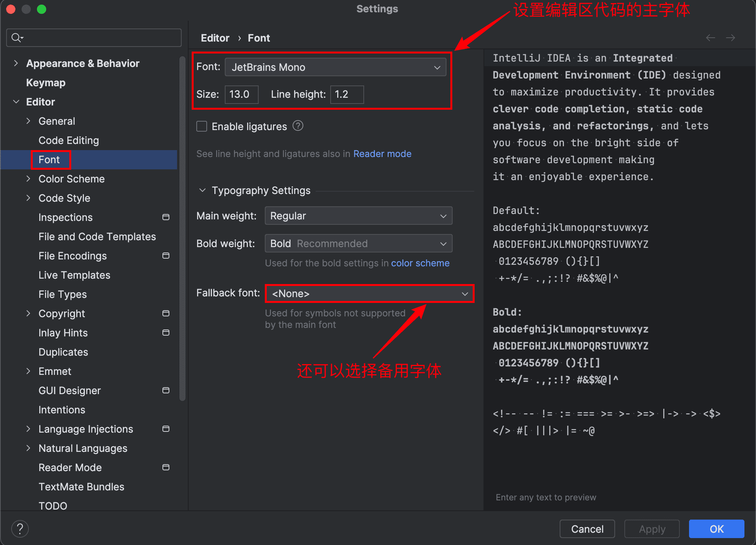The image size is (756, 545).
Task: Open the Bold weight dropdown
Action: pos(358,243)
